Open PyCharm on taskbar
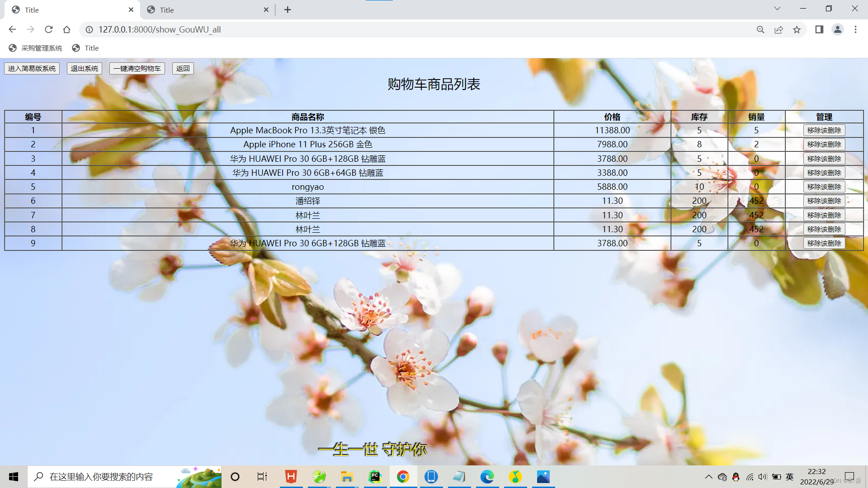The width and height of the screenshot is (868, 488). click(375, 477)
